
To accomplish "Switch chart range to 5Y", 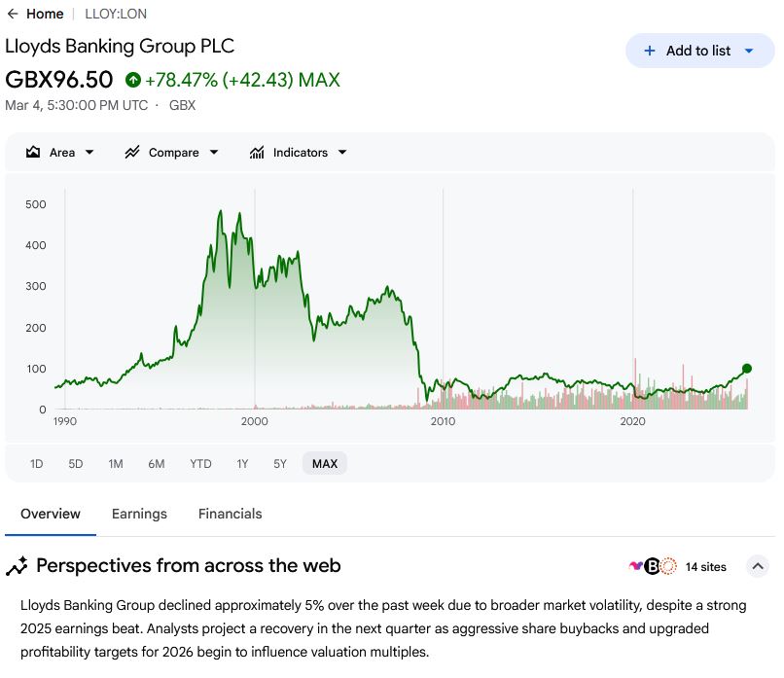I will (280, 464).
